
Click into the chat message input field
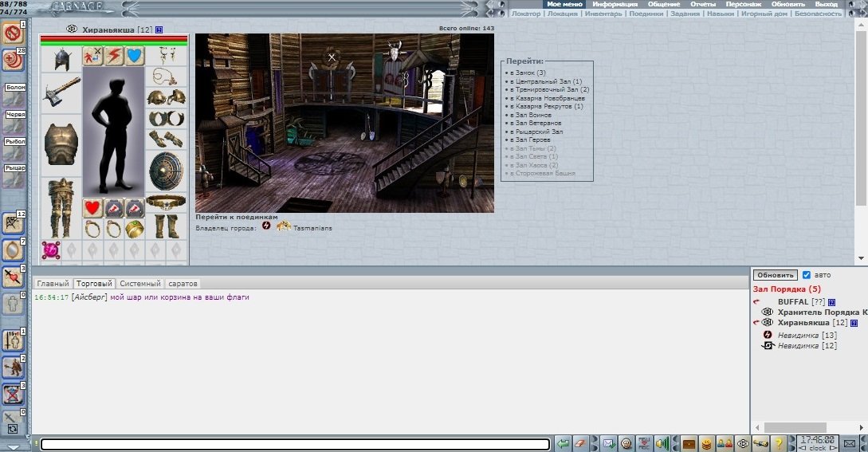[x=295, y=444]
